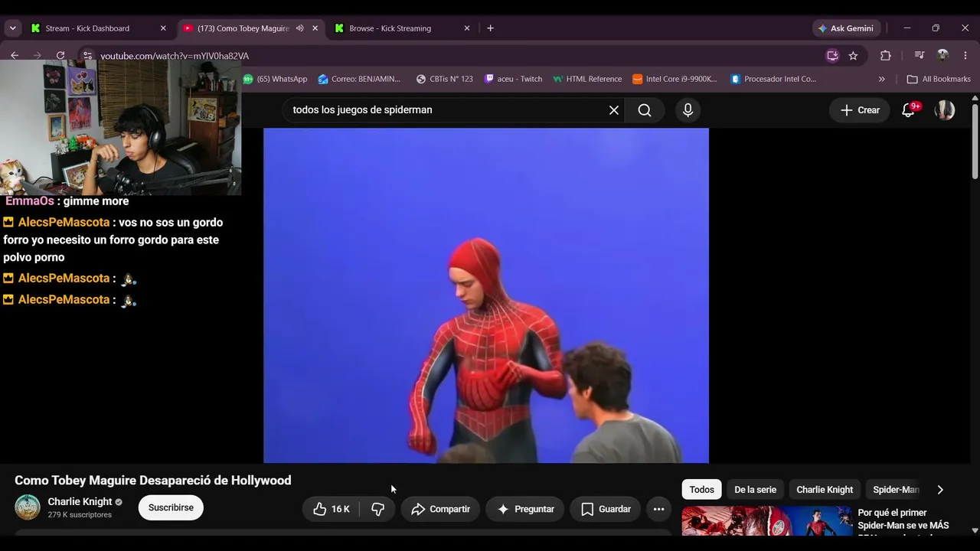Open Chrome profile avatar

click(942, 56)
